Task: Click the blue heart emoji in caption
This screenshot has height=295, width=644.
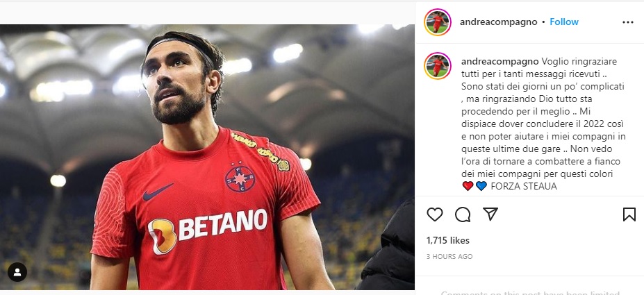Action: [481, 186]
